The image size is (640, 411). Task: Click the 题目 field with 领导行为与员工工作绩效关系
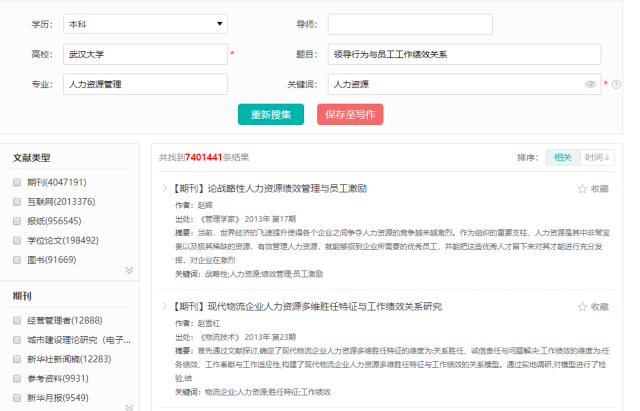[x=464, y=54]
